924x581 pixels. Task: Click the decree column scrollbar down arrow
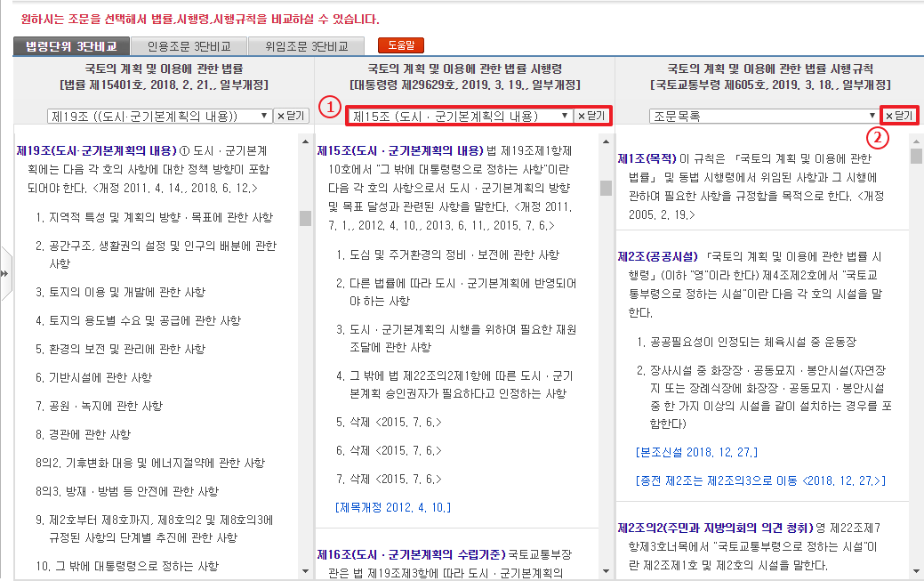[x=606, y=571]
